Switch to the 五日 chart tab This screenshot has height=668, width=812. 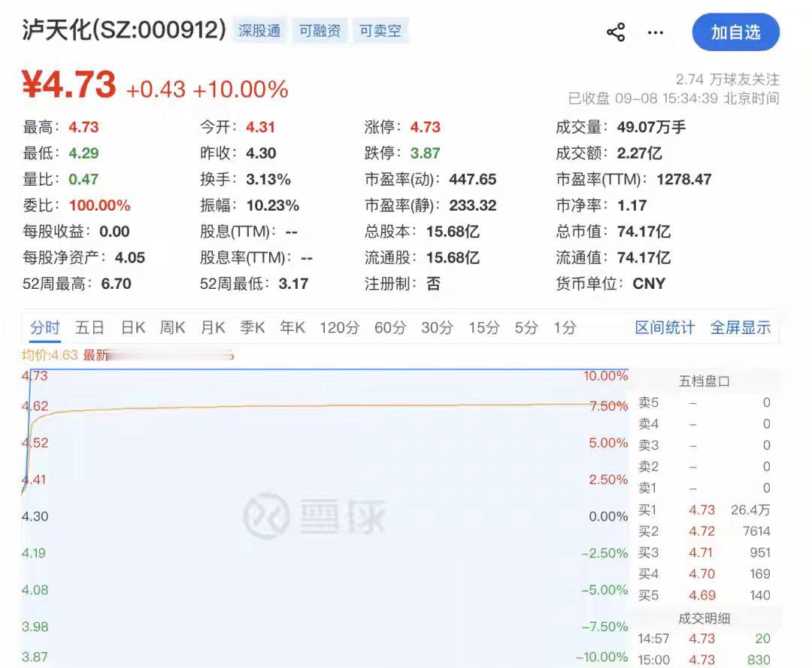89,327
